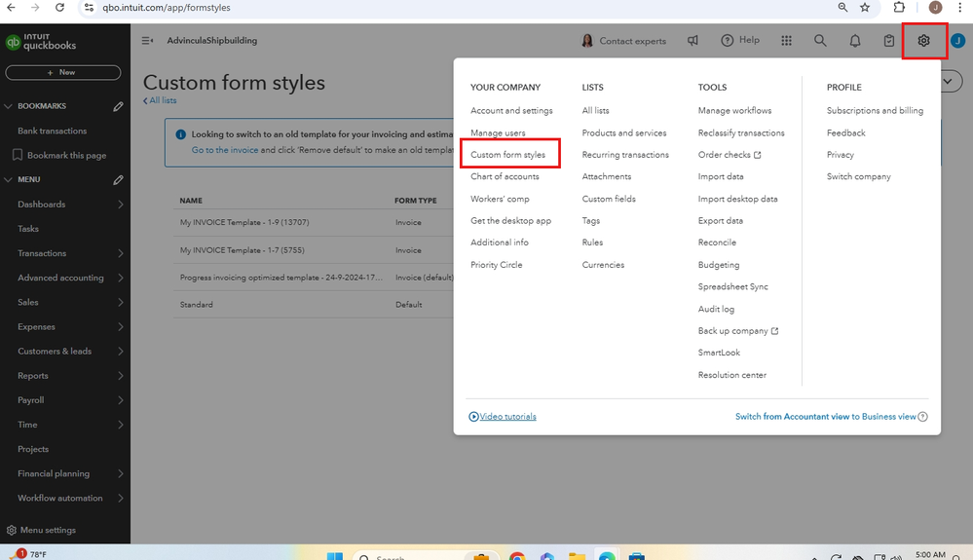Open the Settings gear menu
The image size is (973, 560).
point(923,41)
